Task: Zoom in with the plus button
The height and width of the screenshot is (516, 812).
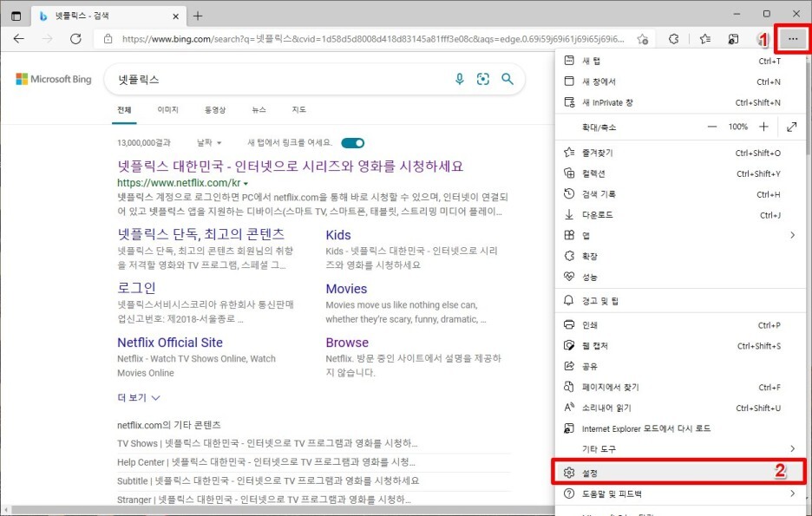Action: coord(763,127)
